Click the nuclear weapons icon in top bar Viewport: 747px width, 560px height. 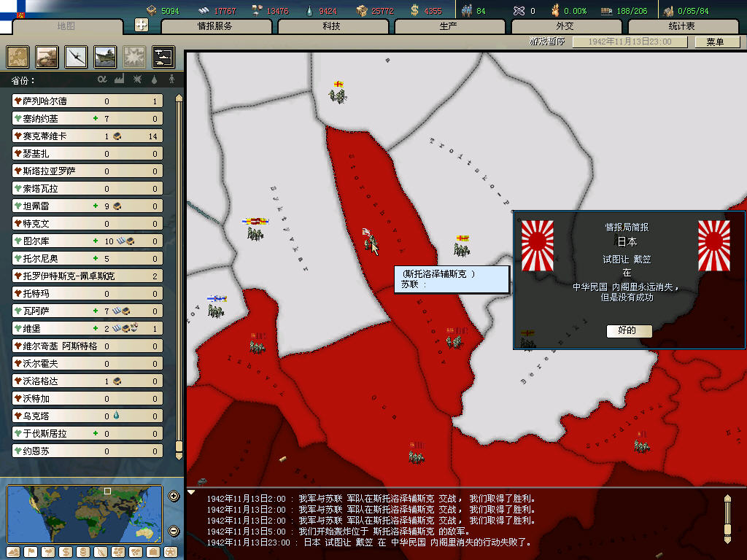519,10
